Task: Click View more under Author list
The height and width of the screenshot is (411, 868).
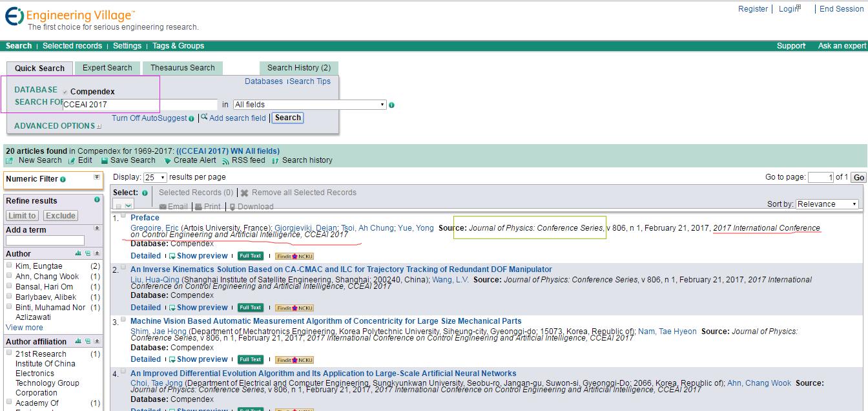Action: tap(25, 328)
